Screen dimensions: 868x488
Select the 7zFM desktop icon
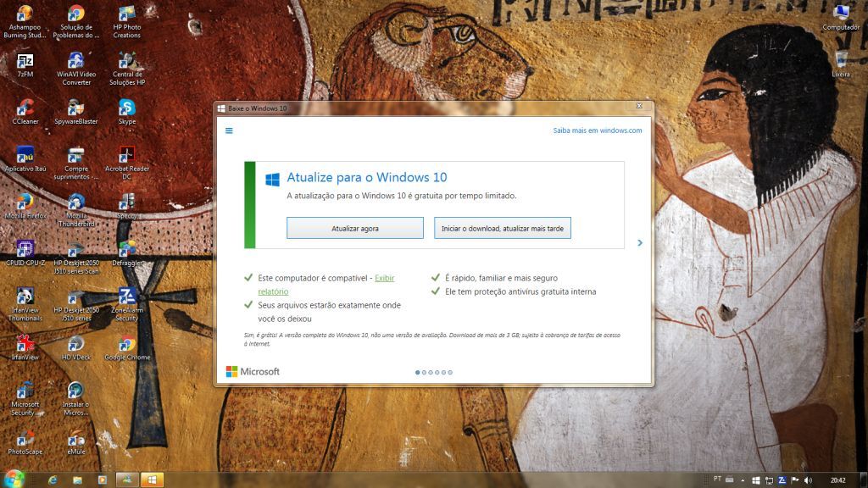click(x=25, y=65)
